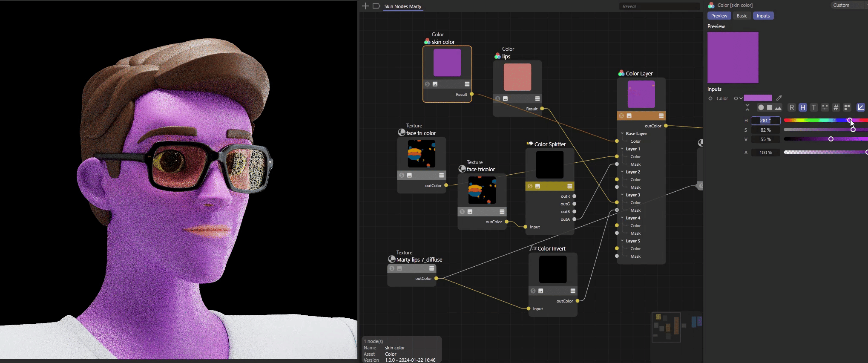Image resolution: width=868 pixels, height=363 pixels.
Task: Collapse the Base Layer section
Action: 622,134
